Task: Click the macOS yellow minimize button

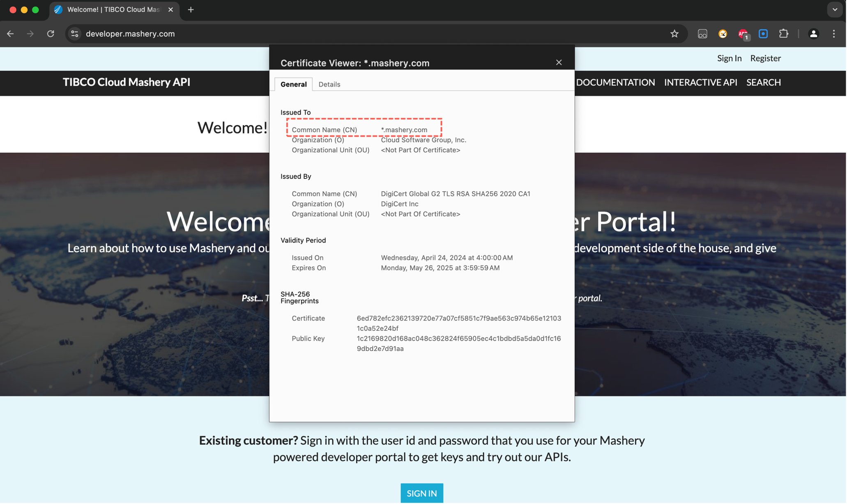Action: tap(24, 10)
